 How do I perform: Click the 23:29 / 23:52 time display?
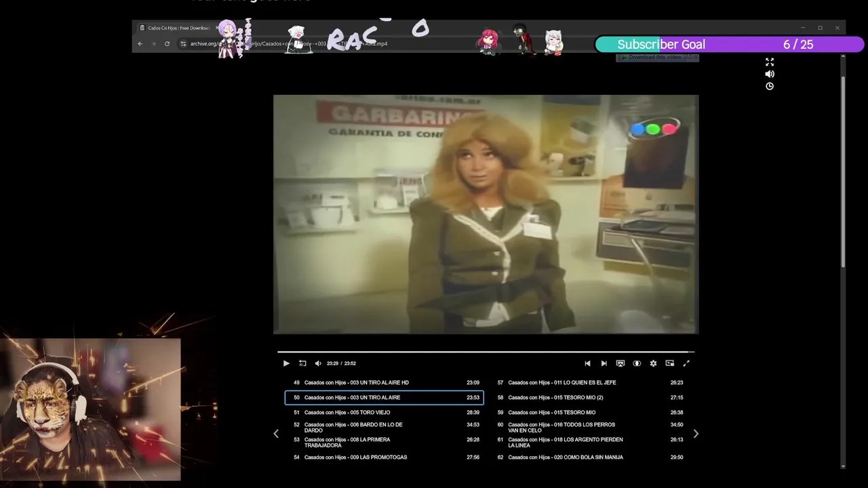click(341, 363)
